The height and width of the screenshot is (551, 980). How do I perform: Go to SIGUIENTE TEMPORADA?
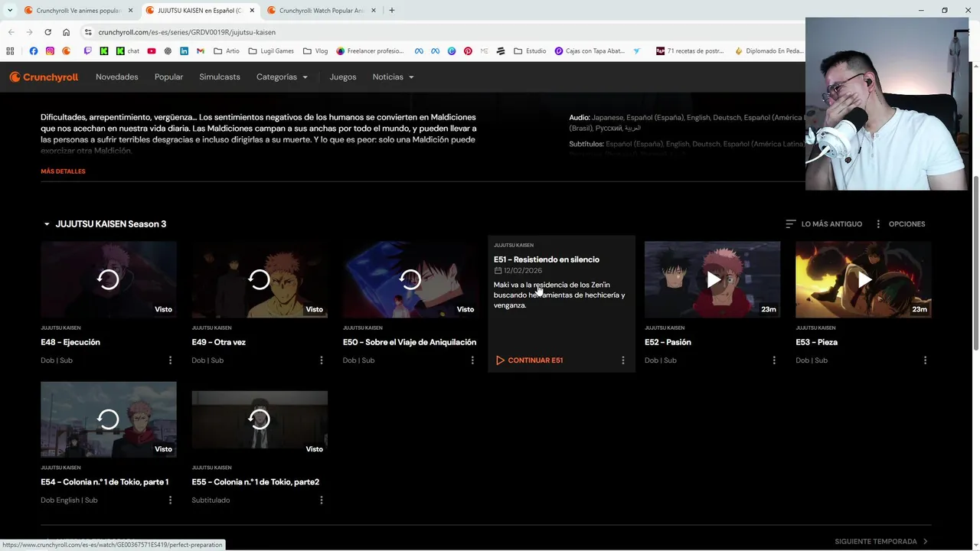[x=881, y=541]
